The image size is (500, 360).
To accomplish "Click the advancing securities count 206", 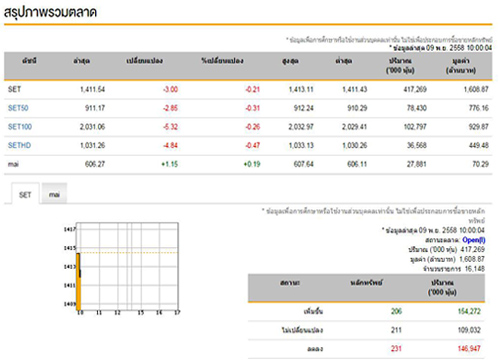I will pyautogui.click(x=396, y=311).
